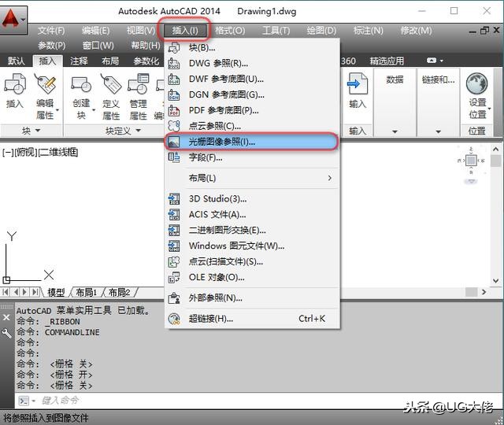504x425 pixels.
Task: Choose Windows Metafile(W) menu entry
Action: click(252, 246)
